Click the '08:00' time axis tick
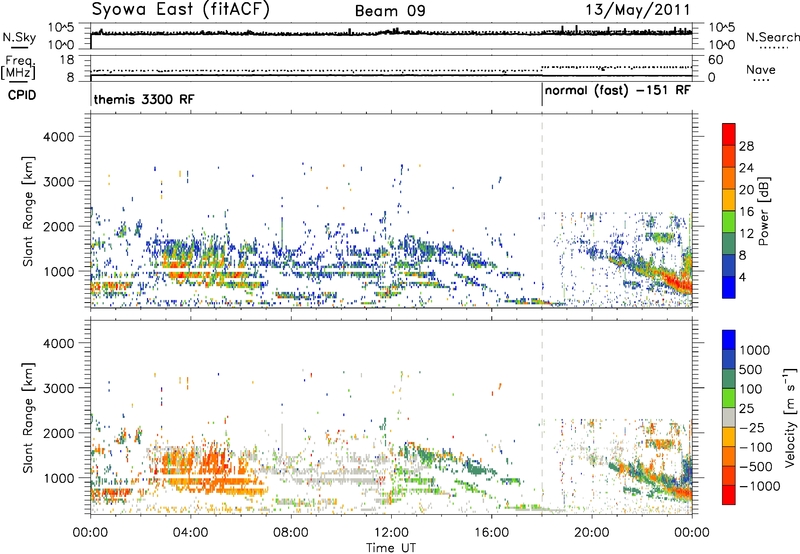The width and height of the screenshot is (800, 554). click(x=291, y=533)
